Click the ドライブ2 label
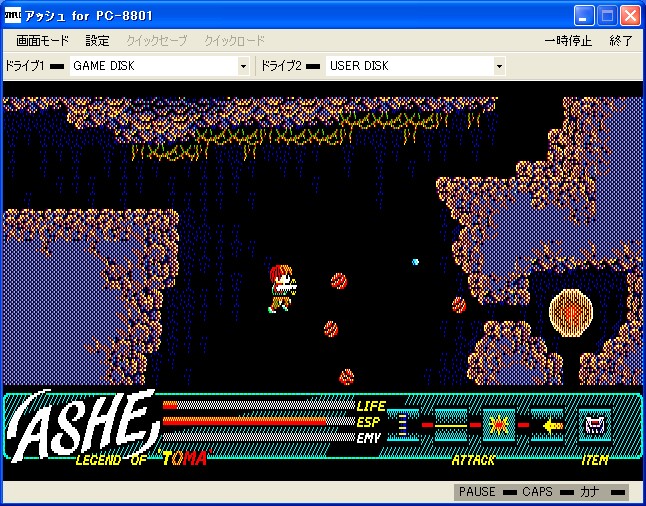 point(281,66)
